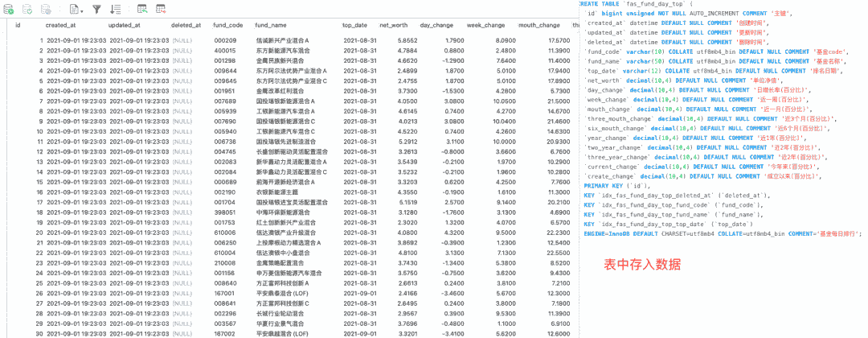Screen dimensions: 868x338
Task: Open the text view dropdown in toolbar
Action: [x=76, y=10]
